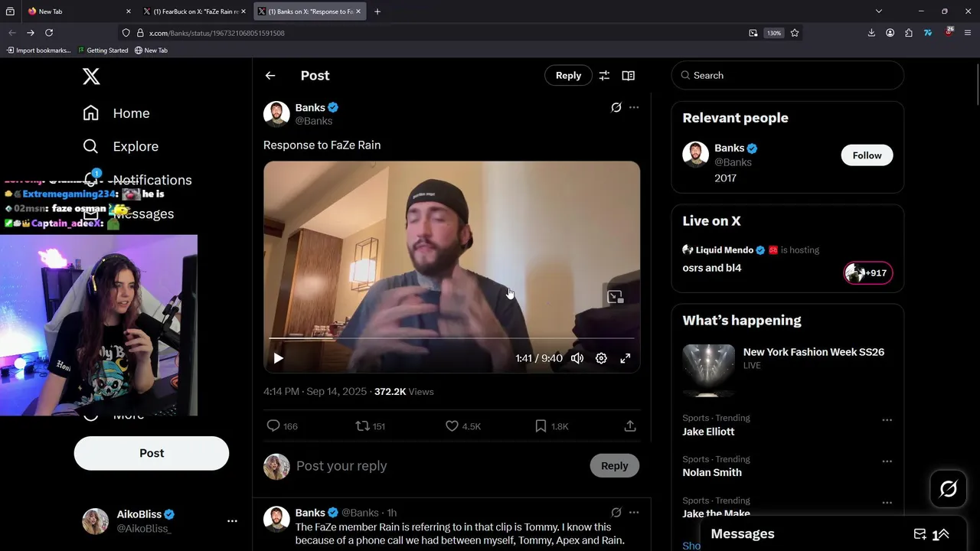
Task: Bookmark the post with 1.8K bookmarks
Action: [551, 426]
